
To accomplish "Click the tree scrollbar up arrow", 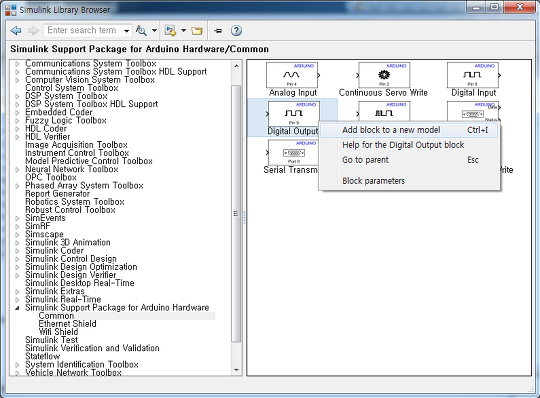I will tap(236, 66).
